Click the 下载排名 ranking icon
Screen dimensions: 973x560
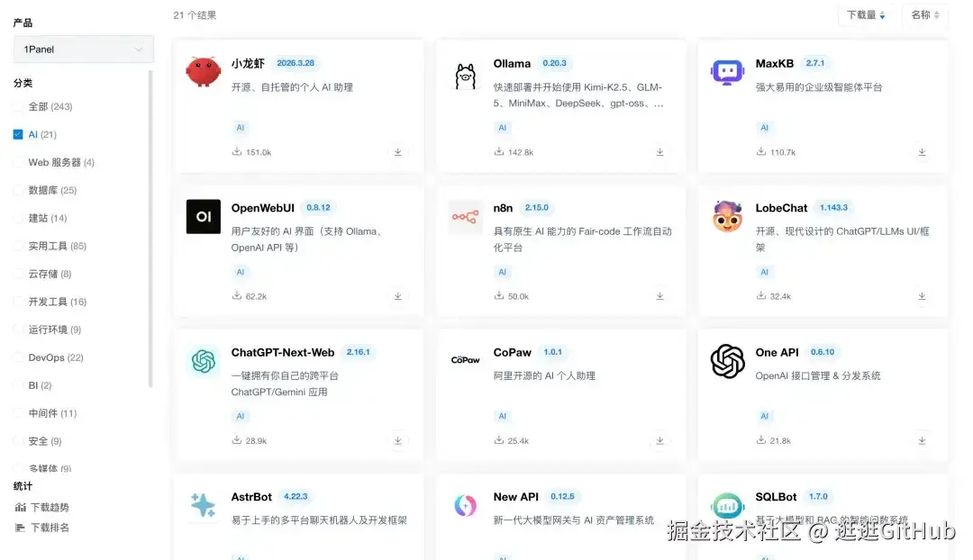coord(21,528)
